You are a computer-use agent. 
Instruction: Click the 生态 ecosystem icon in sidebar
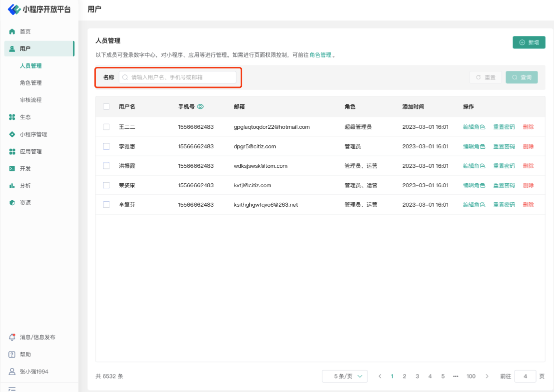[x=12, y=117]
